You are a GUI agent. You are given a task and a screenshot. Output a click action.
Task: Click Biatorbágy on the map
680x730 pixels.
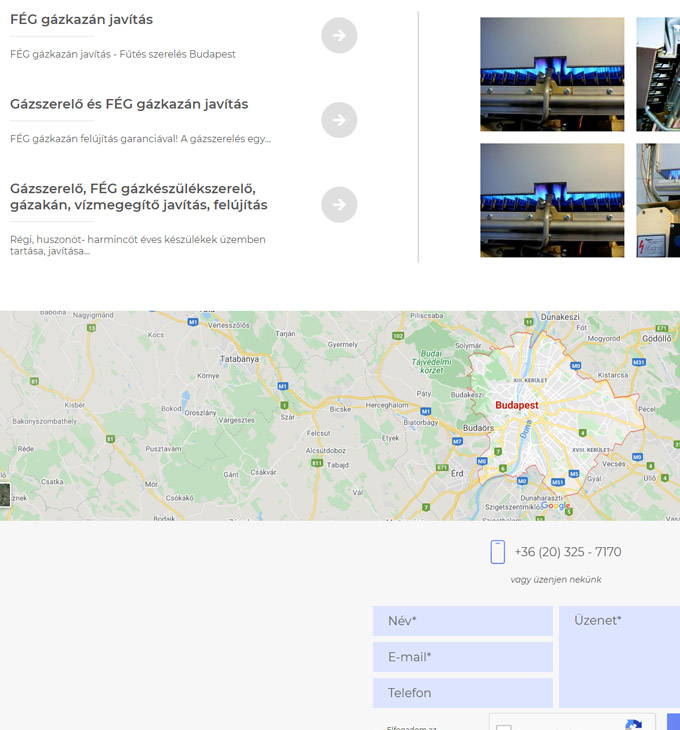(421, 422)
